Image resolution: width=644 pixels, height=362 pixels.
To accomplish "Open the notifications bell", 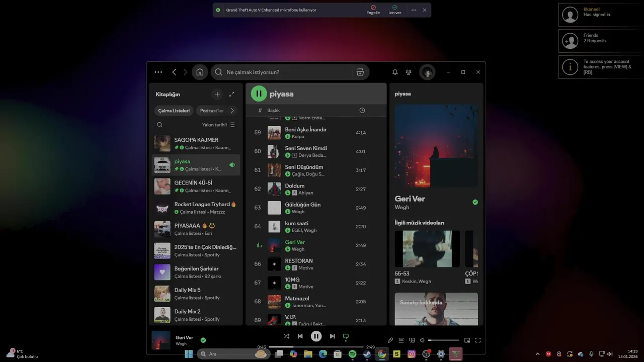I will pyautogui.click(x=395, y=72).
